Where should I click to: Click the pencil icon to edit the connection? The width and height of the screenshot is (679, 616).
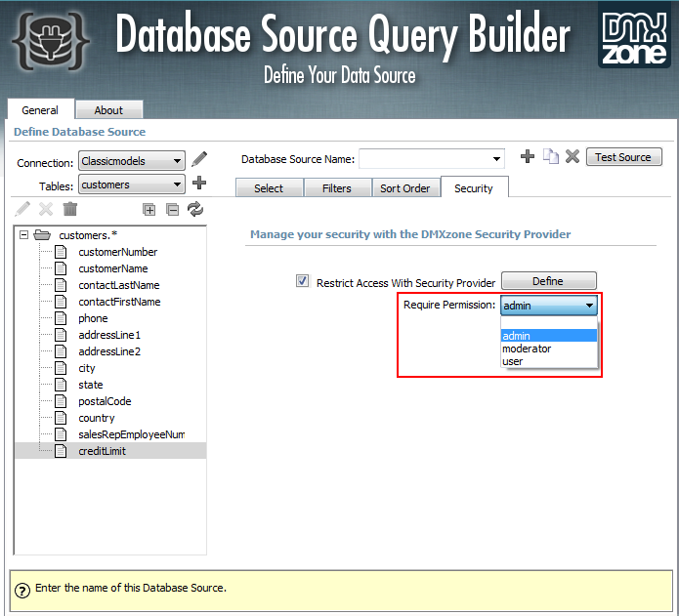pyautogui.click(x=199, y=159)
